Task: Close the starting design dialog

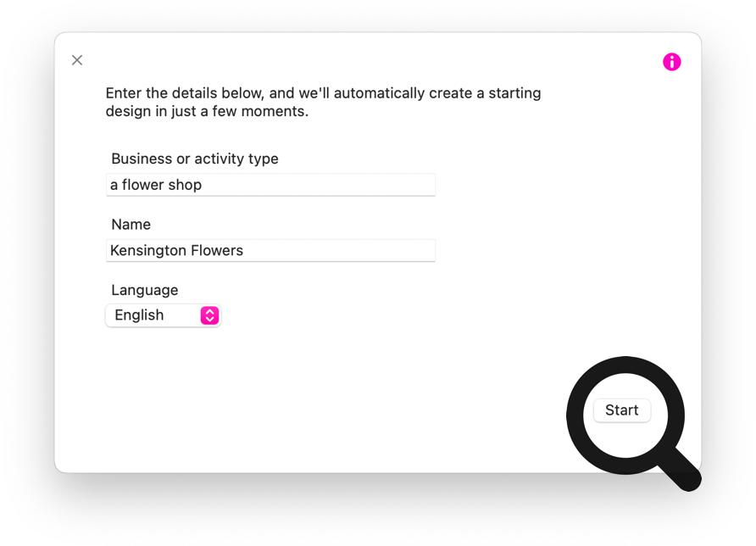Action: click(77, 60)
